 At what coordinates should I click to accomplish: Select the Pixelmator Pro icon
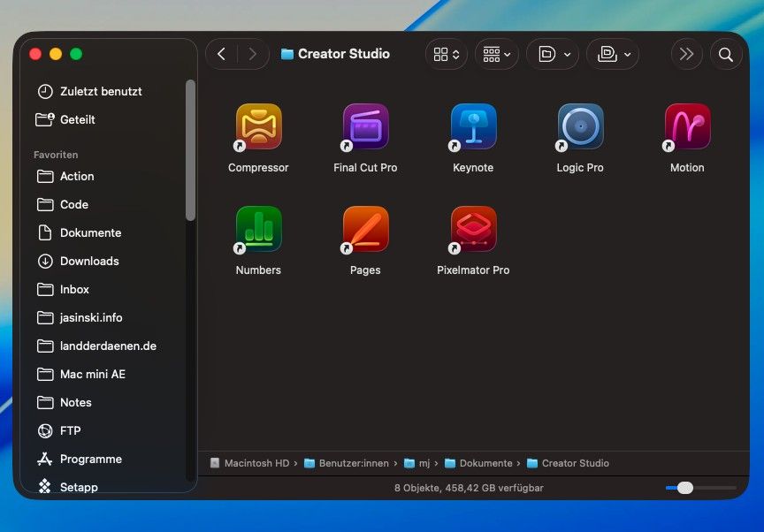[x=473, y=229]
